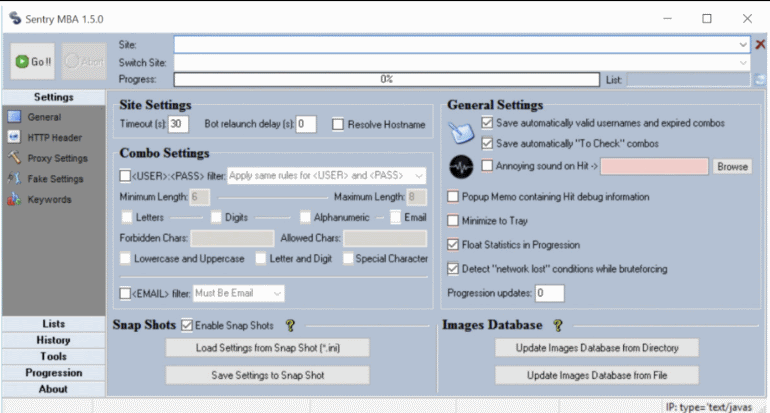Click the IP: type='text/javas status bar text
The height and width of the screenshot is (413, 770).
(709, 407)
